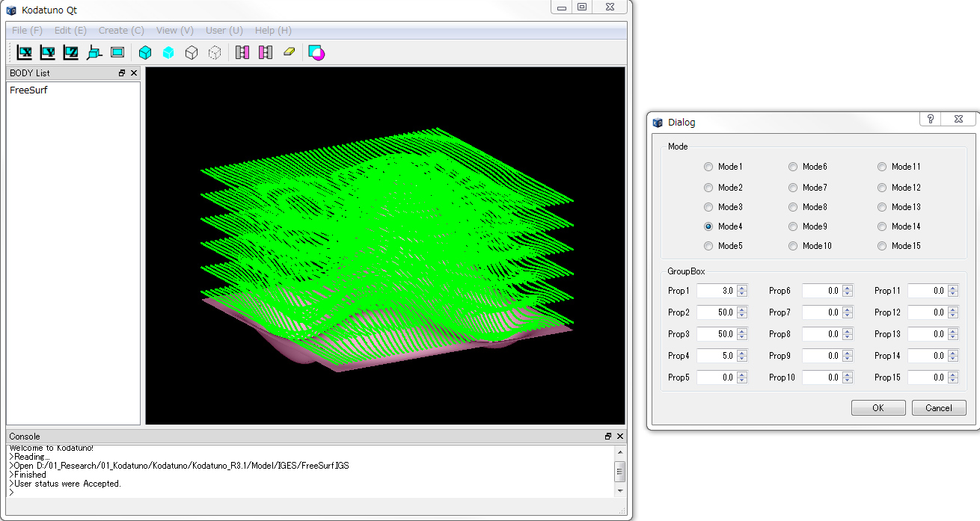This screenshot has width=980, height=521.
Task: Select the Mode10 radio button
Action: coord(793,246)
